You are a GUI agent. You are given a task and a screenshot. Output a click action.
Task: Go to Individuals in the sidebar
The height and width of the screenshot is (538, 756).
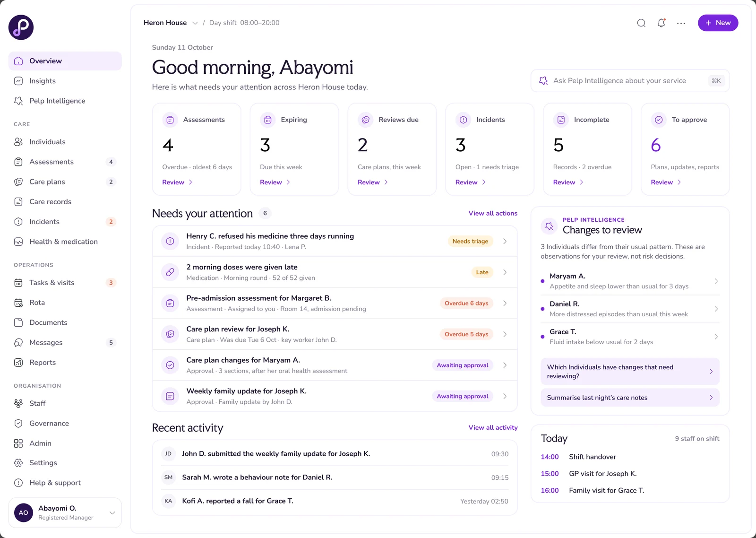[x=65, y=142]
